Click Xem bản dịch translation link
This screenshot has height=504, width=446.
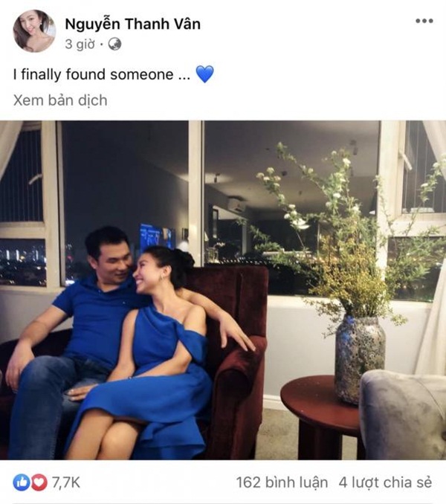[60, 100]
